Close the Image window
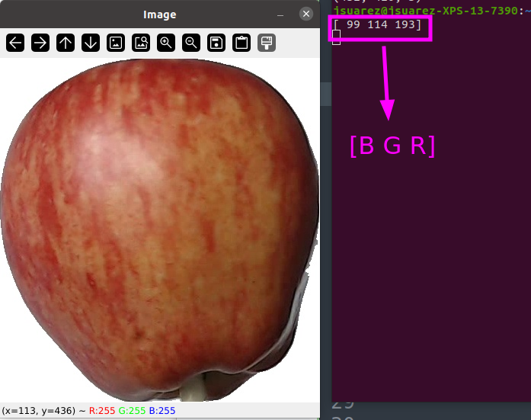Image resolution: width=531 pixels, height=420 pixels. coord(306,14)
